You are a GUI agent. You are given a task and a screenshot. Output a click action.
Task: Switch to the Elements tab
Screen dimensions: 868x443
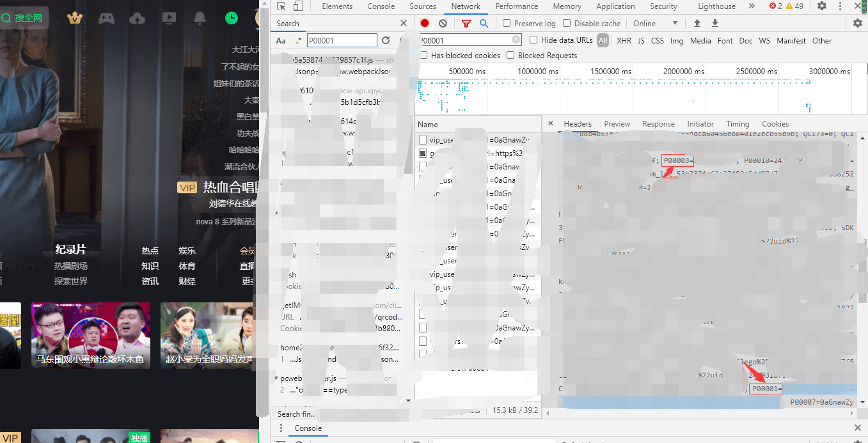pyautogui.click(x=337, y=6)
